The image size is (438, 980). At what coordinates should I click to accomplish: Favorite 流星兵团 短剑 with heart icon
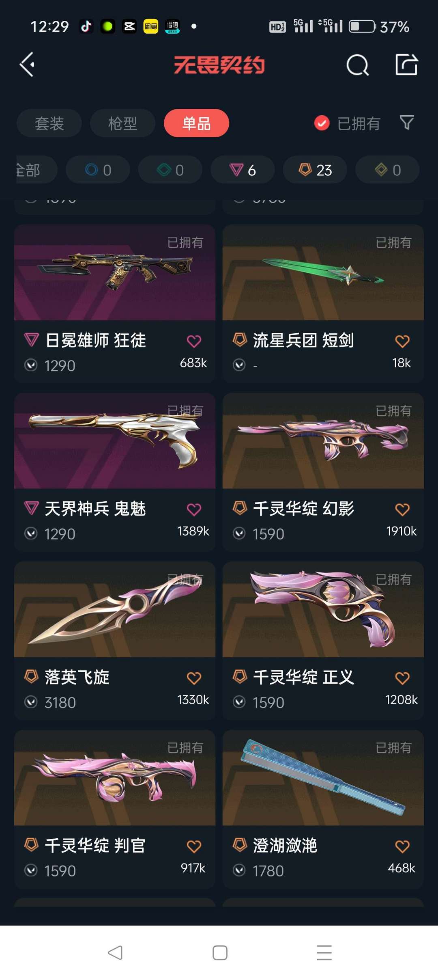402,341
